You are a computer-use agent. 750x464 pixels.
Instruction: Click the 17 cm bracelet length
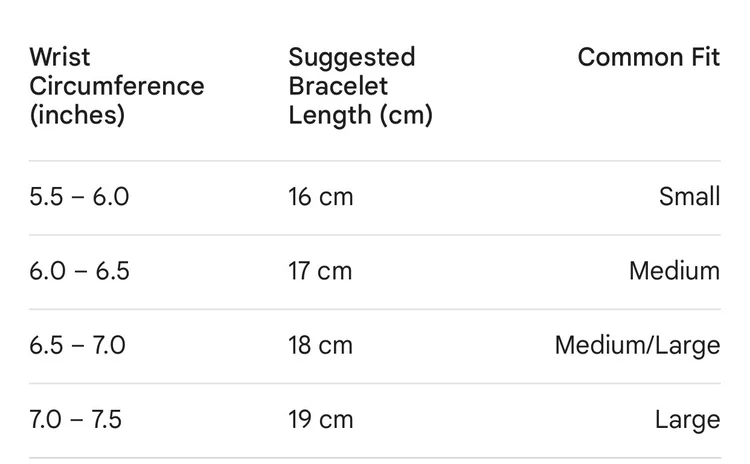click(321, 270)
